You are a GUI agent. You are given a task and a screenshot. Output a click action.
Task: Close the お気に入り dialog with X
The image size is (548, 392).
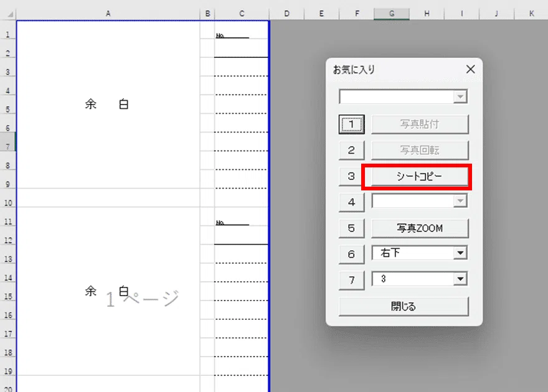point(470,69)
